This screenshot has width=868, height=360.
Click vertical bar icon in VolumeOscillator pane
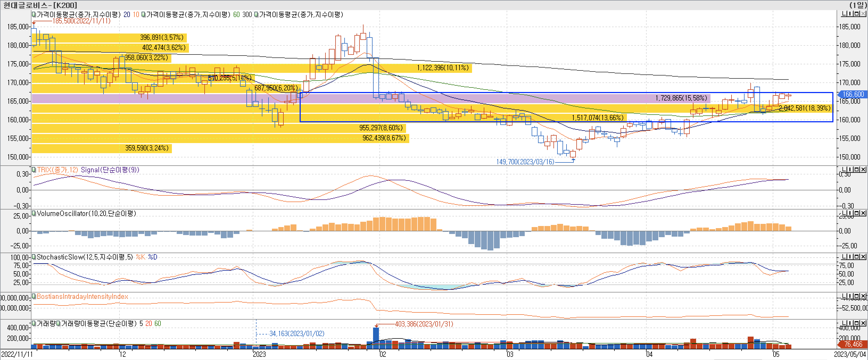pos(850,213)
